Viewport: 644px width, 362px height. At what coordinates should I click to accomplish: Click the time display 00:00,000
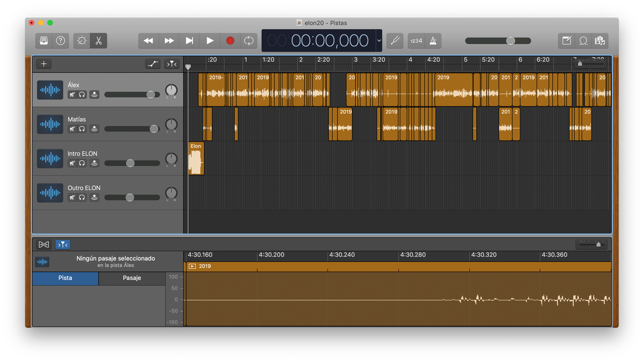pos(330,41)
